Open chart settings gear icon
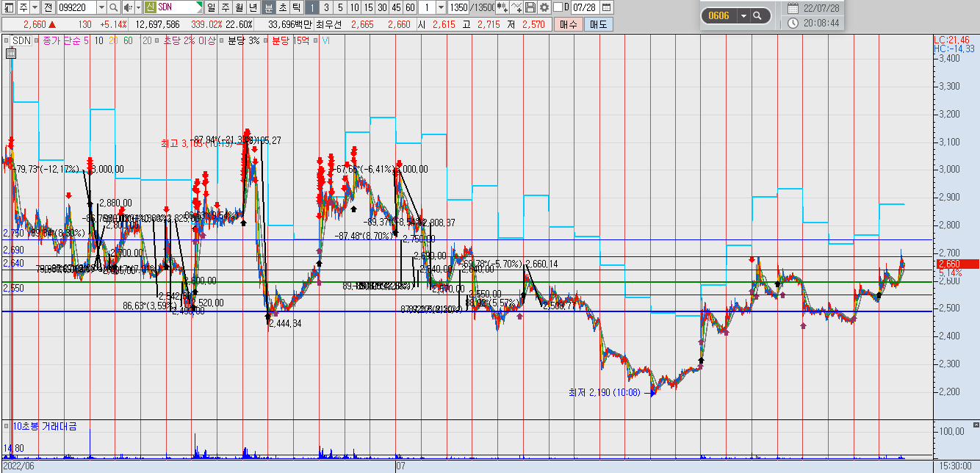980x473 pixels. point(544,7)
